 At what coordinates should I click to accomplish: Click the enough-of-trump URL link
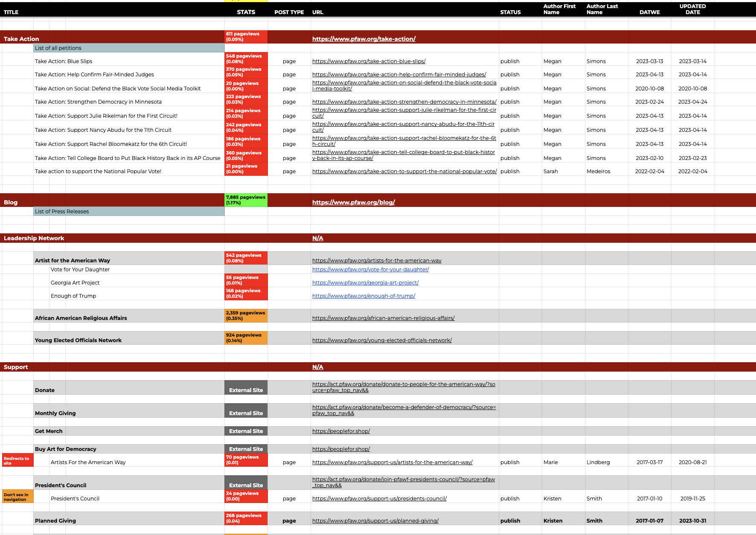point(363,296)
